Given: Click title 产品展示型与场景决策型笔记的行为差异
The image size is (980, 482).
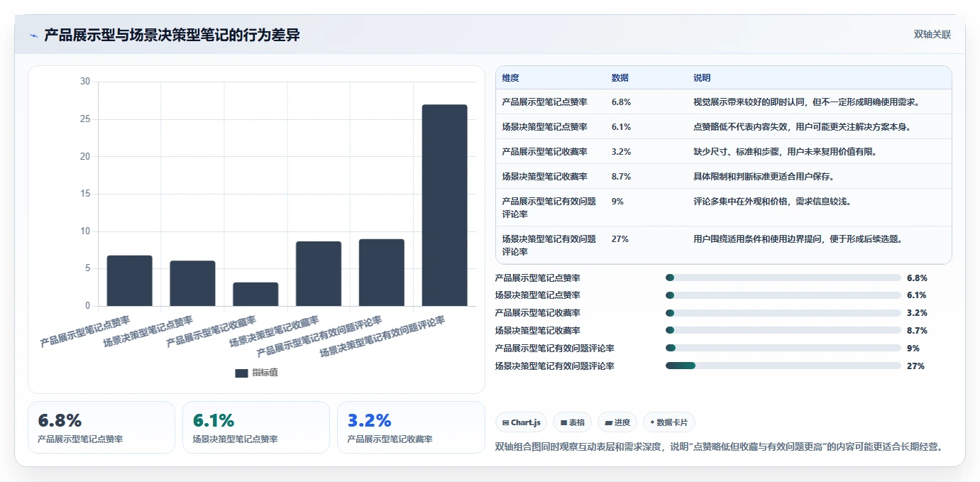Looking at the screenshot, I should pos(172,35).
